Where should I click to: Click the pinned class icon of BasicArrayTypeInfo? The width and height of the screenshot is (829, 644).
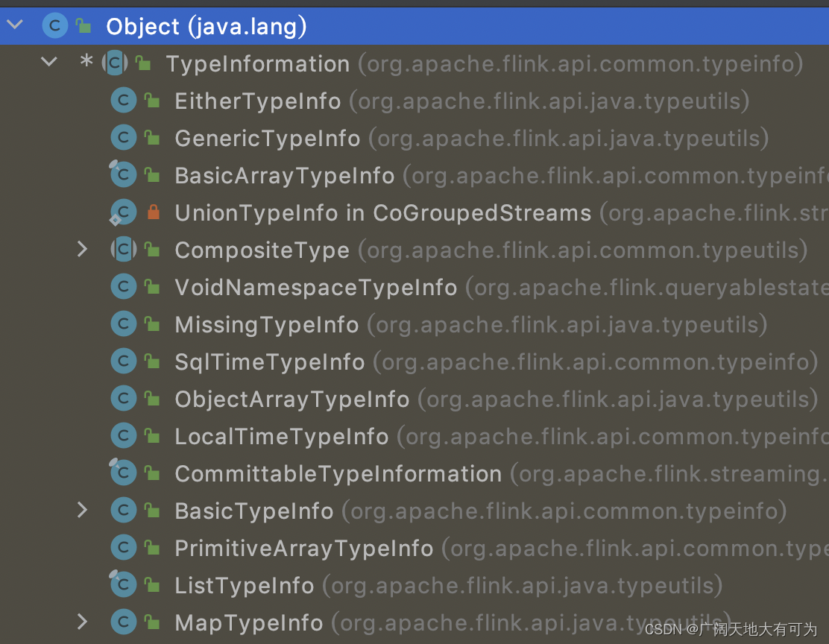coord(123,174)
